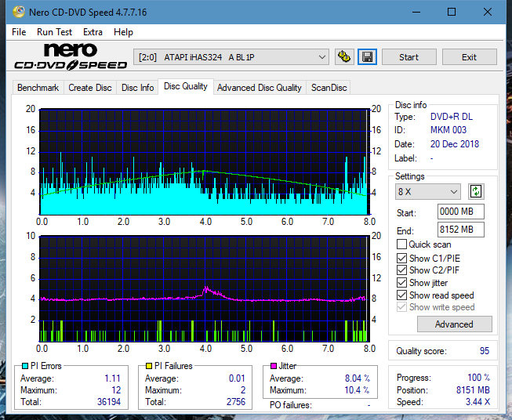Click the yellow PI Failures legend swatch
Viewport: 512px width, 420px height.
149,366
